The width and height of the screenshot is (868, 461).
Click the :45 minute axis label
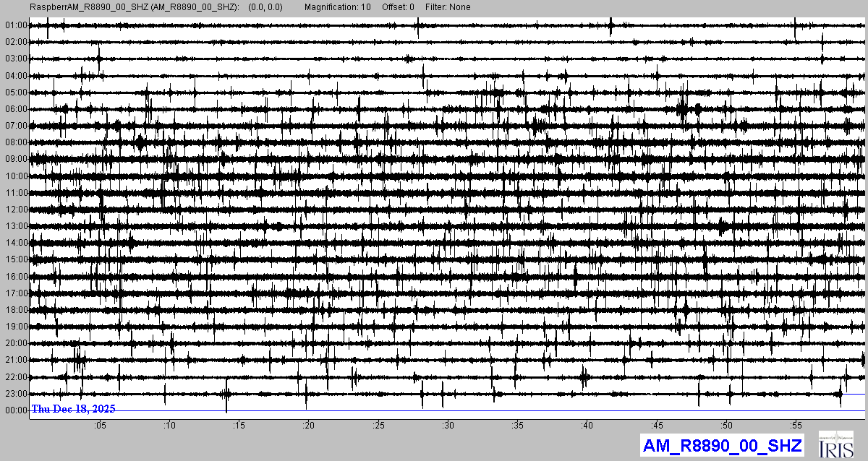657,425
